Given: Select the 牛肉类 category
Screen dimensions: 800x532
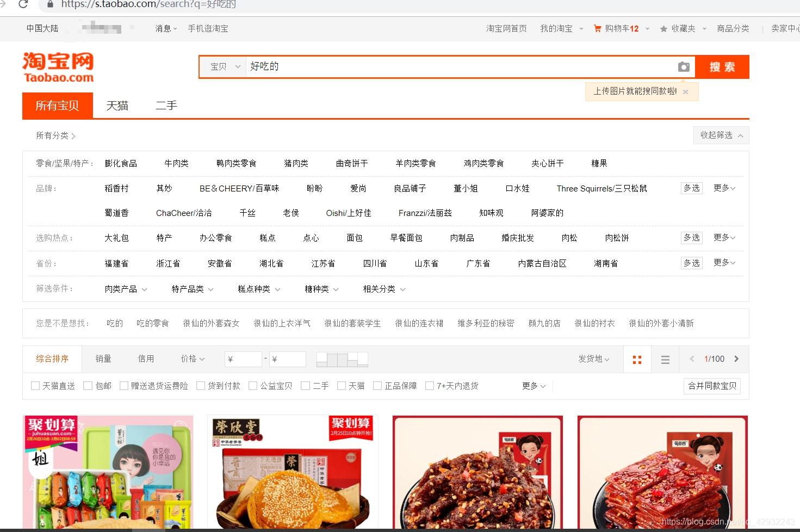Looking at the screenshot, I should click(x=176, y=163).
